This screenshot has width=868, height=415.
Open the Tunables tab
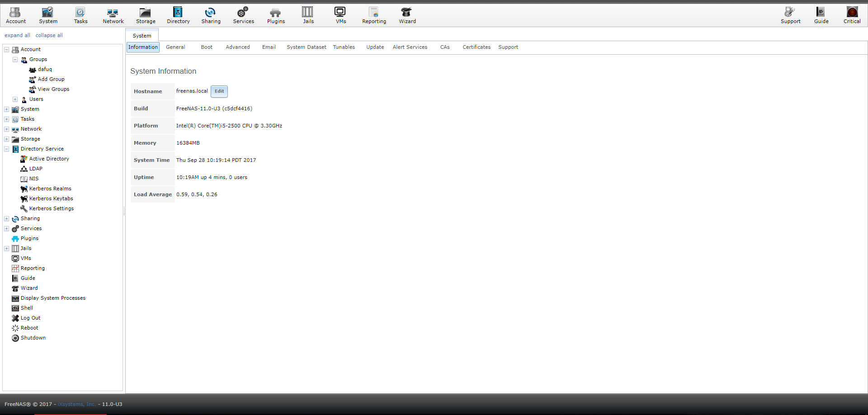point(344,47)
